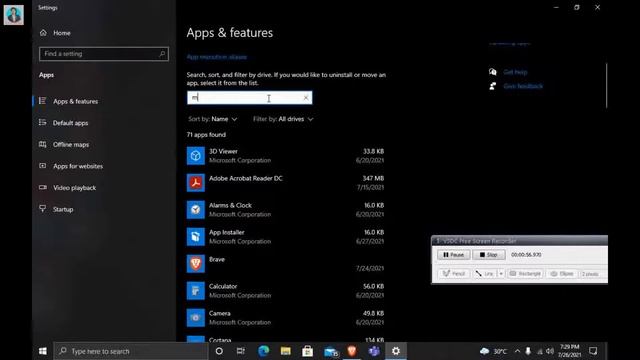Launch Microsoft Edge from taskbar
Viewport: 640px width, 360px height.
tap(263, 351)
